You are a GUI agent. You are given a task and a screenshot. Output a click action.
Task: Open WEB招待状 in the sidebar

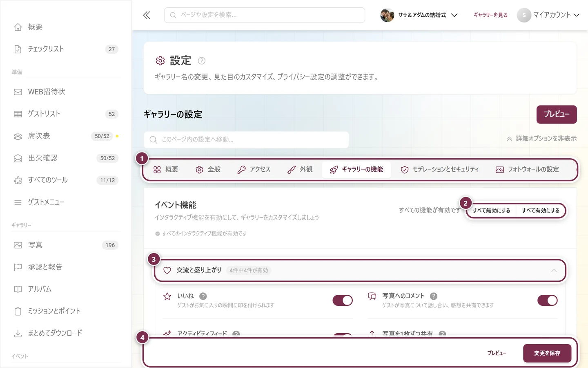tap(66, 92)
